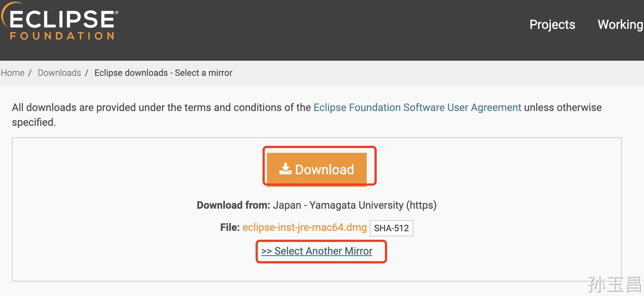This screenshot has width=644, height=296.
Task: Verify file integrity with SHA-512
Action: [x=391, y=228]
